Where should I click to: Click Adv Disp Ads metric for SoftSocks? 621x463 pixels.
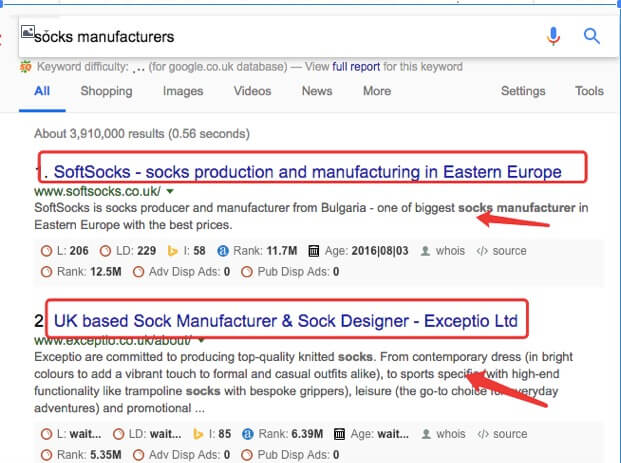point(181,272)
